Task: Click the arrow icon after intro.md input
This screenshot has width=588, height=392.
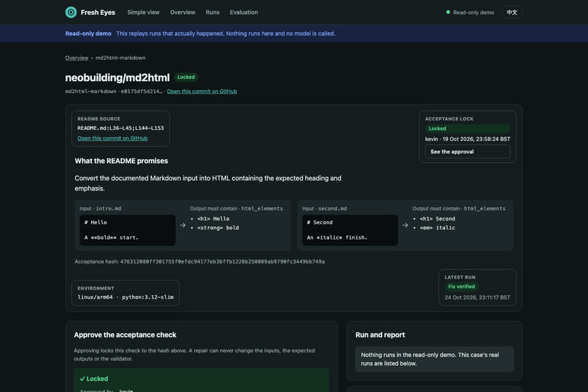Action: [182, 225]
